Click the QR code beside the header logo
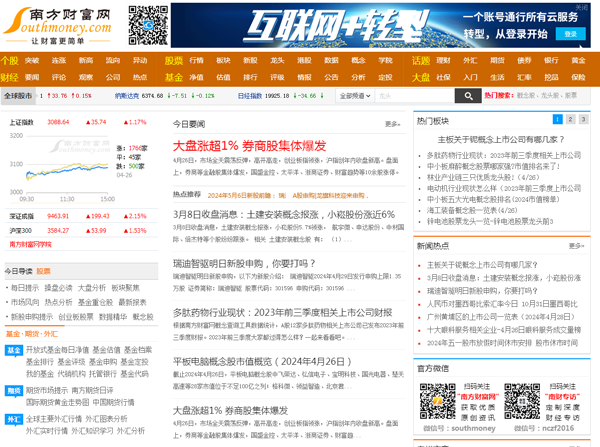Viewport: 600px width, 447px height. point(148,25)
